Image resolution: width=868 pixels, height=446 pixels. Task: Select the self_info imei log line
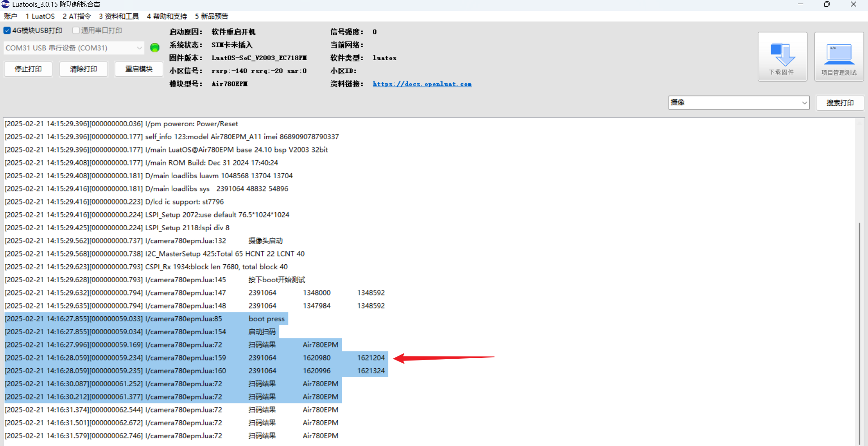pos(172,137)
